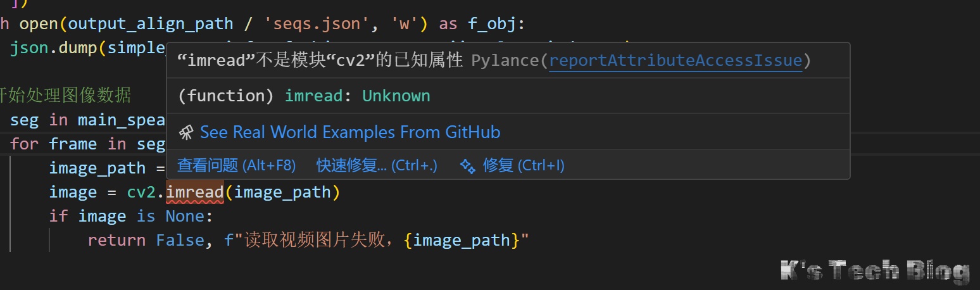Click the False value after return
Screen dimensions: 980x290
(x=180, y=241)
